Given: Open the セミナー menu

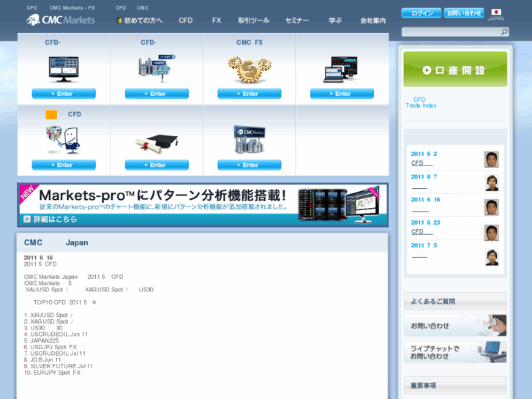Looking at the screenshot, I should tap(297, 20).
